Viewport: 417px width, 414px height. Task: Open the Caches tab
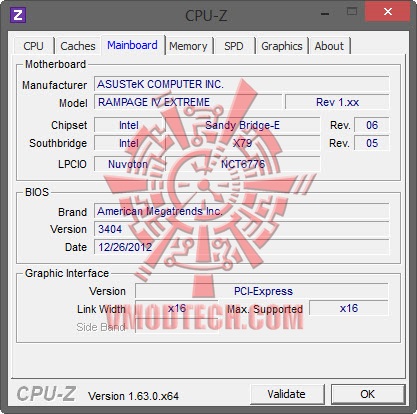pos(78,46)
